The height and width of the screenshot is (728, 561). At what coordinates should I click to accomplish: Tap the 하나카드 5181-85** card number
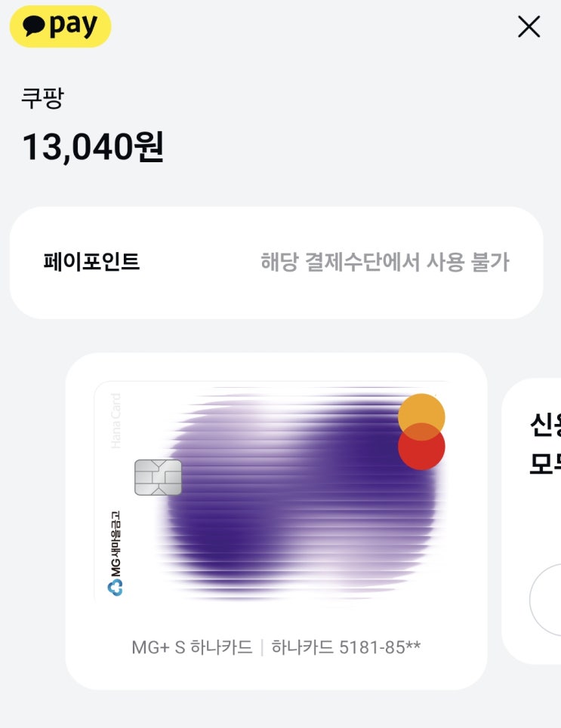(x=346, y=647)
